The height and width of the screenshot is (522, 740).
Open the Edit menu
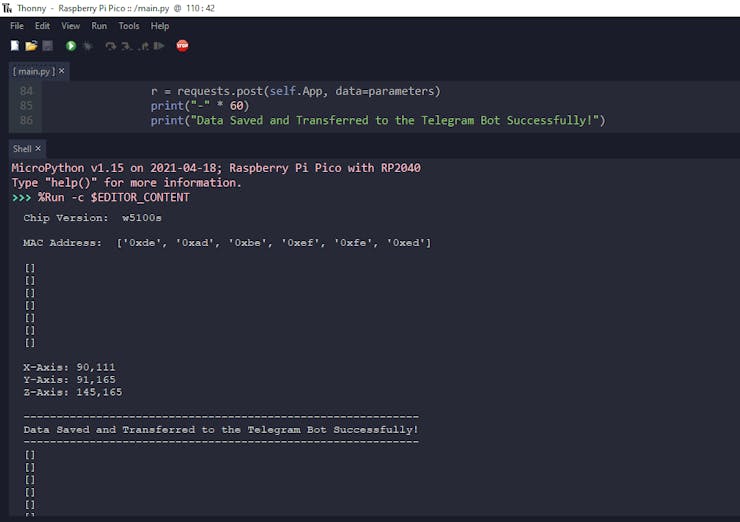tap(42, 26)
